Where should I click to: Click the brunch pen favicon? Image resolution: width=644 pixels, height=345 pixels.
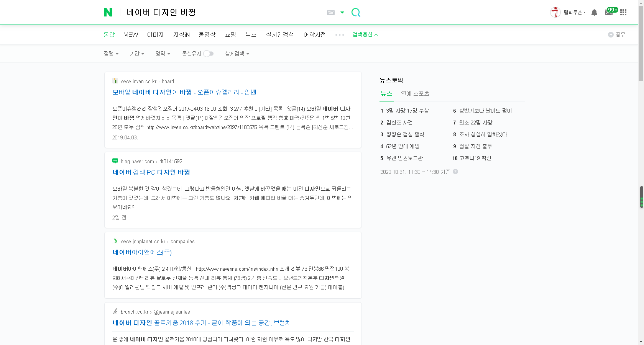115,311
